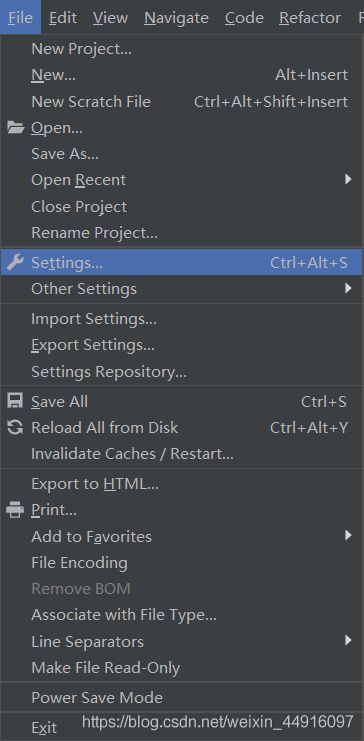Click the blog.csdn.net watermark link
The height and width of the screenshot is (741, 364).
(217, 722)
